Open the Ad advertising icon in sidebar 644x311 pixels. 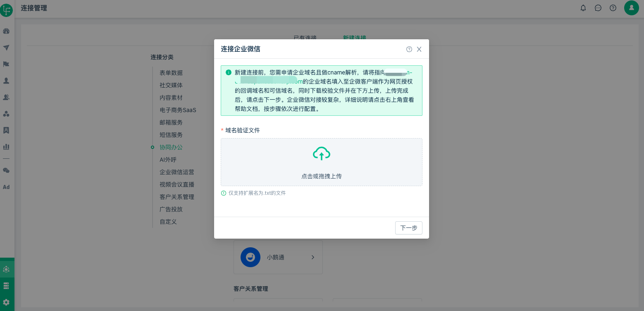pyautogui.click(x=6, y=187)
